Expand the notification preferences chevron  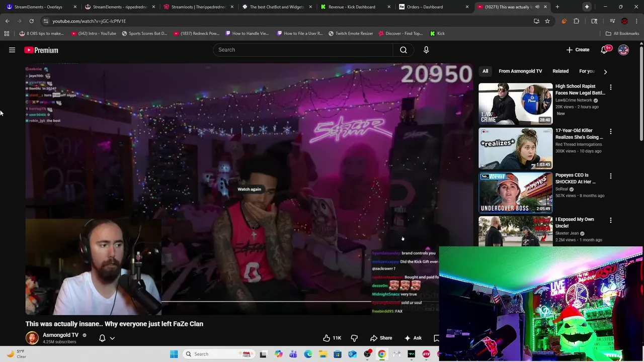point(112,338)
